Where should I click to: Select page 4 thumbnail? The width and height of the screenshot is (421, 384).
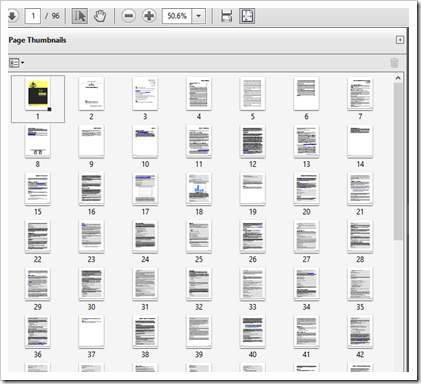coord(199,94)
